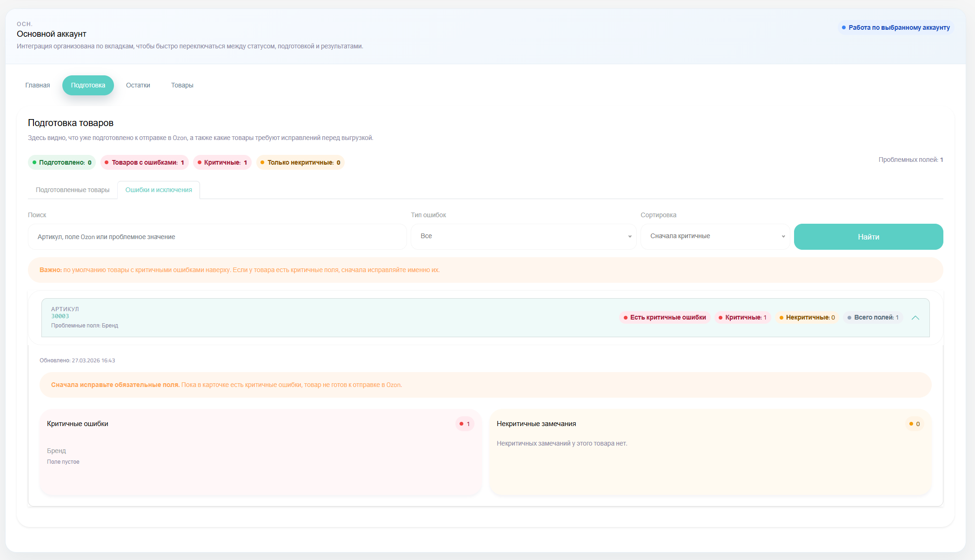Click the Товаров с ошибками: 1 badge
Image resolution: width=975 pixels, height=560 pixels.
(145, 162)
